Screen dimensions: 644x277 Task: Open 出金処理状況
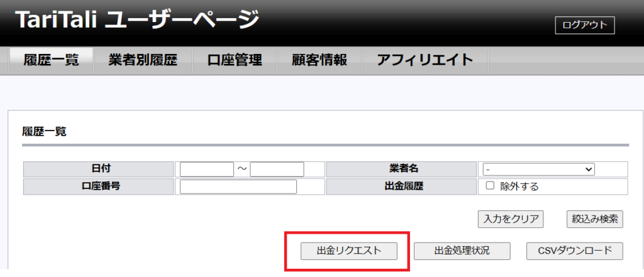pyautogui.click(x=462, y=251)
